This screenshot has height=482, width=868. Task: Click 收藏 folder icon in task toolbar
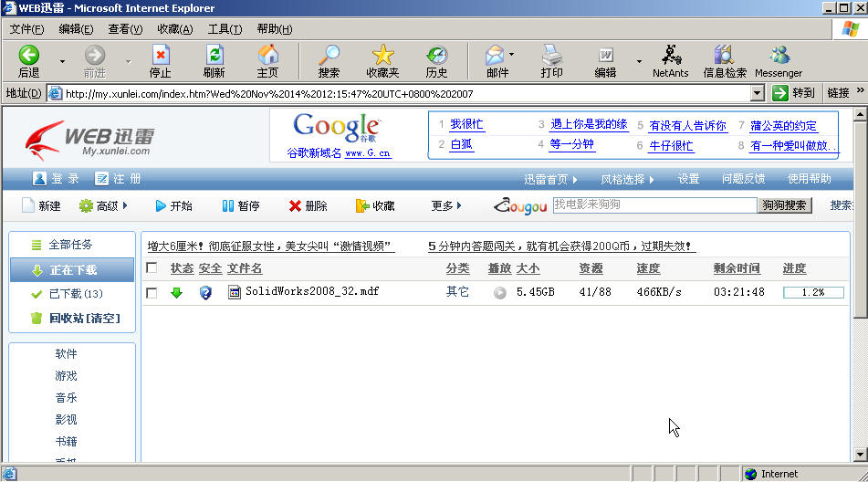tap(362, 206)
